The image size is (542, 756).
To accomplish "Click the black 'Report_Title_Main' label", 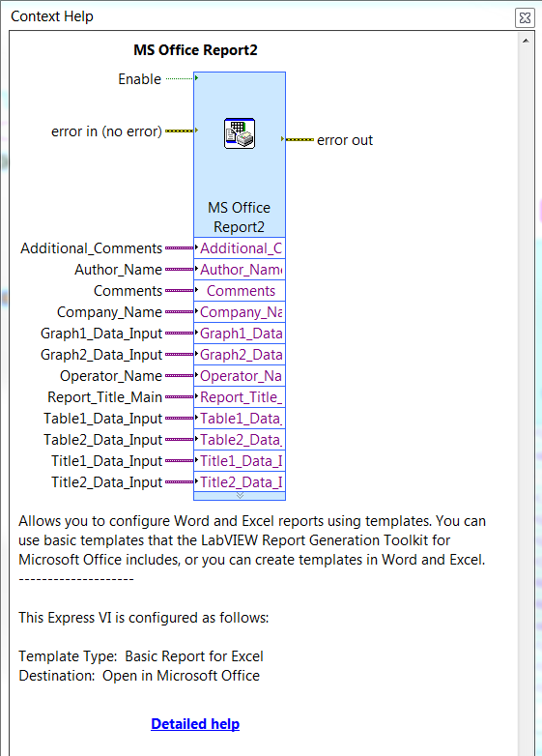I will (104, 397).
